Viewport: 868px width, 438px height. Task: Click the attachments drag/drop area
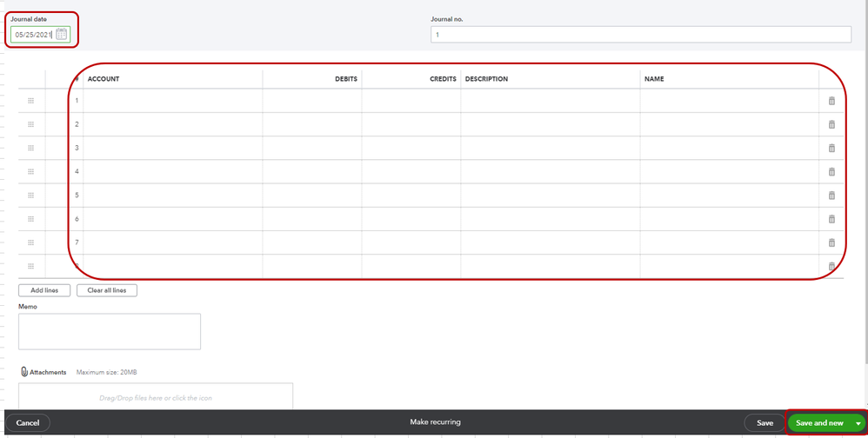pyautogui.click(x=156, y=396)
